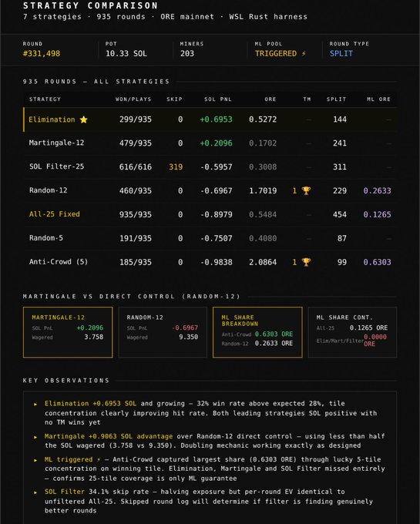Select the Random-5 strategy name
Screen dimensions: 420x524
click(x=46, y=238)
